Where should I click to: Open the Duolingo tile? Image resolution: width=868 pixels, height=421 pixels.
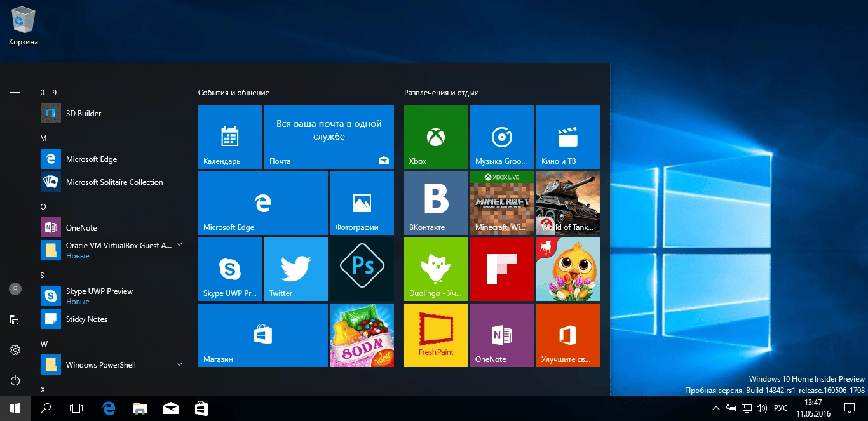click(x=436, y=269)
